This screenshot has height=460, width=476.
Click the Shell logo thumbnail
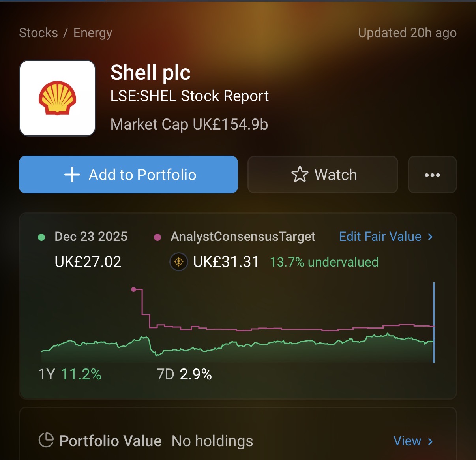tap(58, 98)
